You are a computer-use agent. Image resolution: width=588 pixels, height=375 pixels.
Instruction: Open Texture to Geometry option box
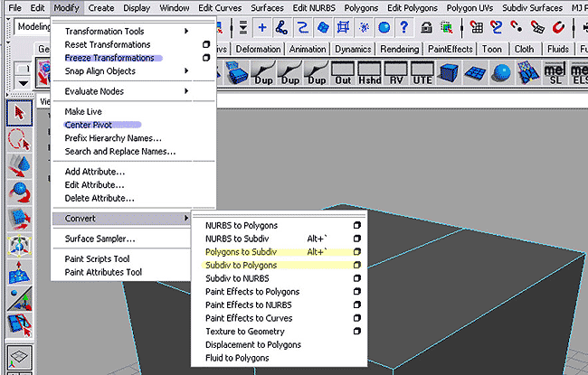tap(357, 331)
